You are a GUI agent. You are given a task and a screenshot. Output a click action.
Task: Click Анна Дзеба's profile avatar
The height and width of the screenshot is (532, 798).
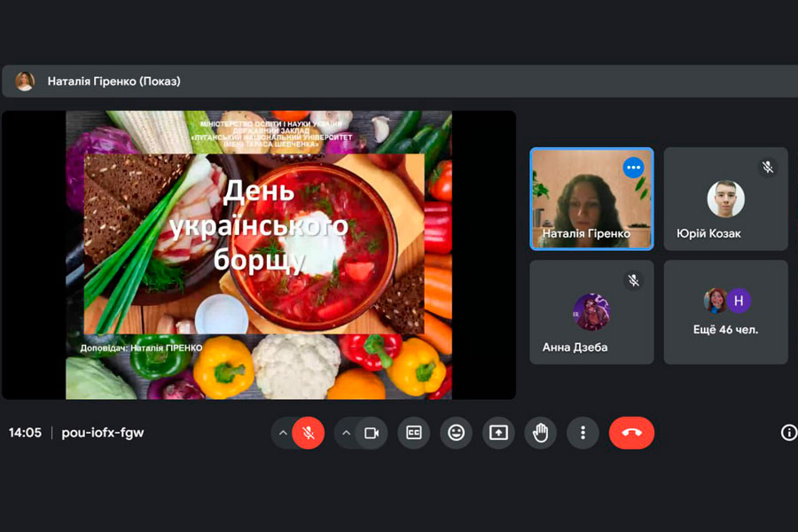[x=591, y=311]
